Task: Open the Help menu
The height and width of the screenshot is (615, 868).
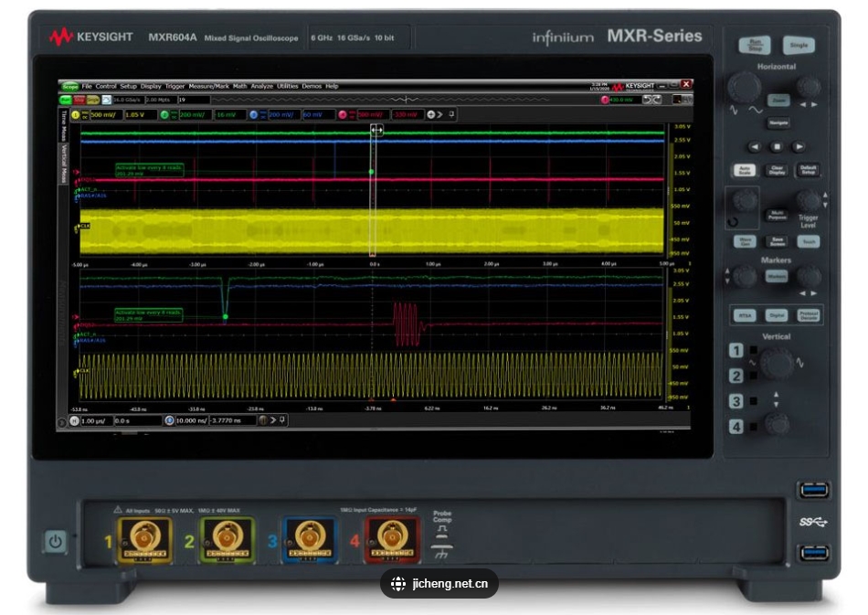Action: [332, 86]
